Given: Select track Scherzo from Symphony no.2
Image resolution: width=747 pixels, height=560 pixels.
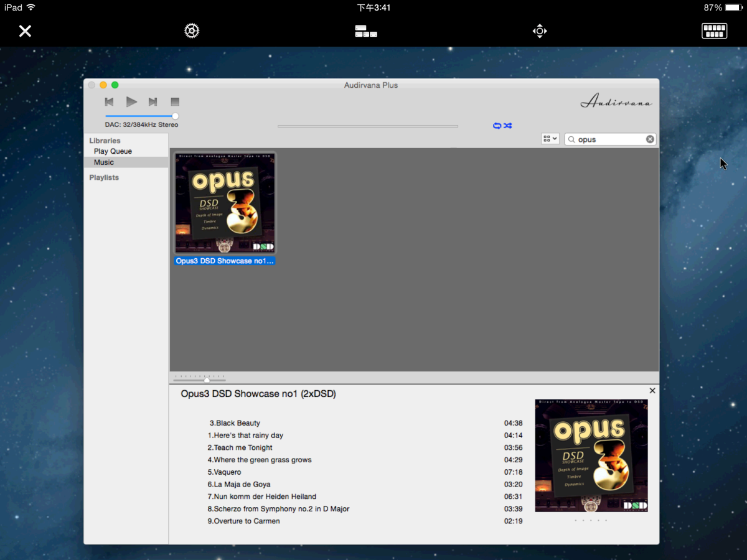Looking at the screenshot, I should point(278,509).
